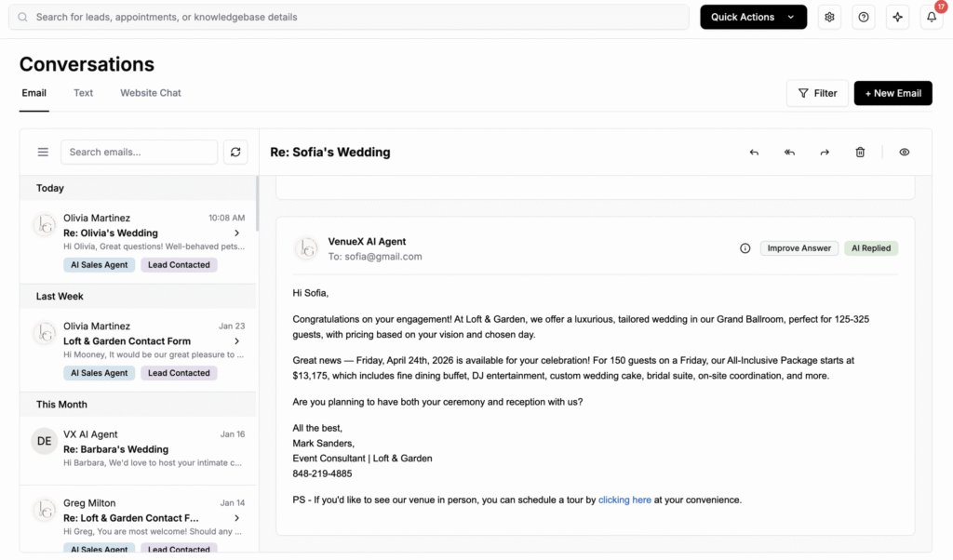Click the help question mark icon

point(864,17)
